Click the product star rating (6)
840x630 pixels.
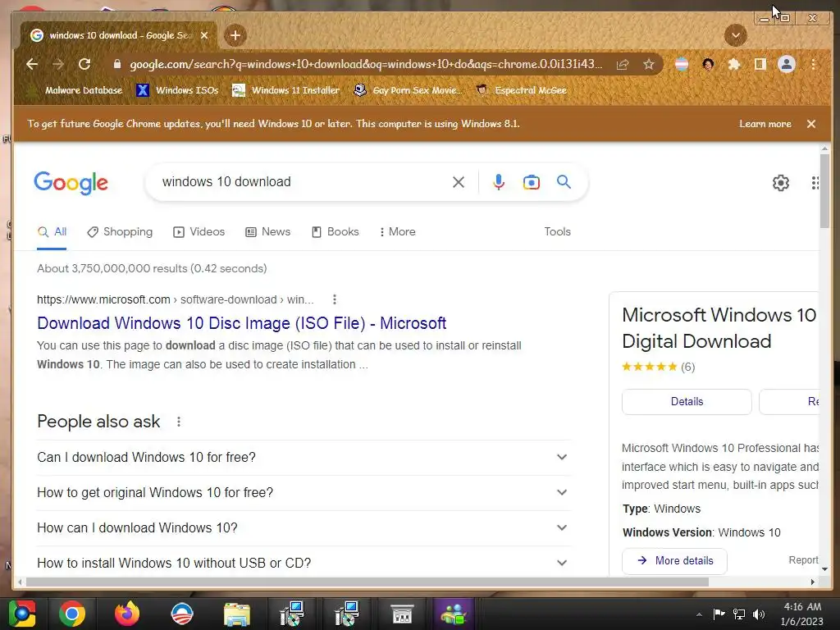click(659, 367)
